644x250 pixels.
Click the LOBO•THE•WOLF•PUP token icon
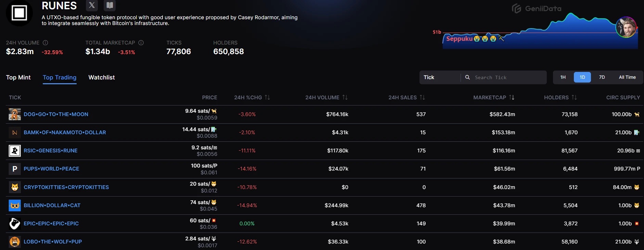(15, 242)
